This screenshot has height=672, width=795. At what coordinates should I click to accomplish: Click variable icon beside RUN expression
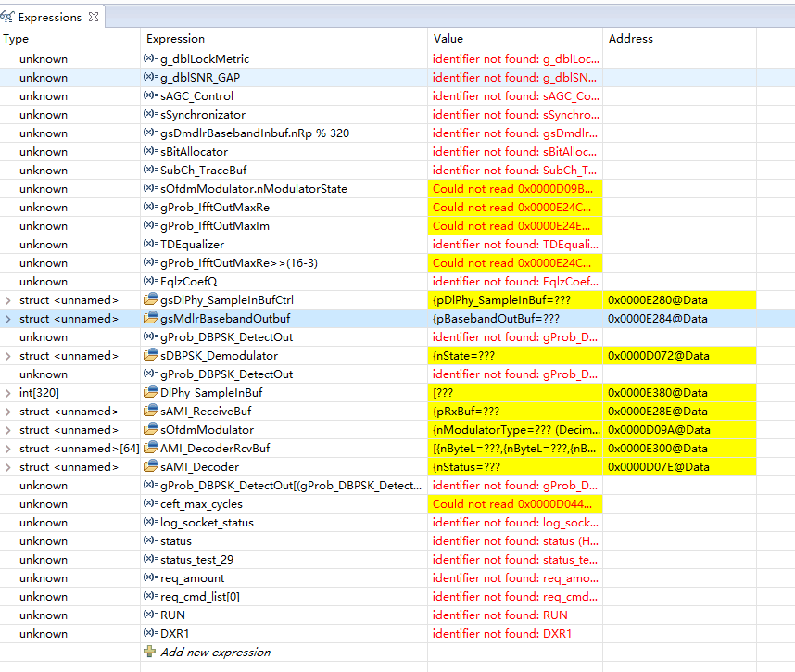click(x=151, y=615)
